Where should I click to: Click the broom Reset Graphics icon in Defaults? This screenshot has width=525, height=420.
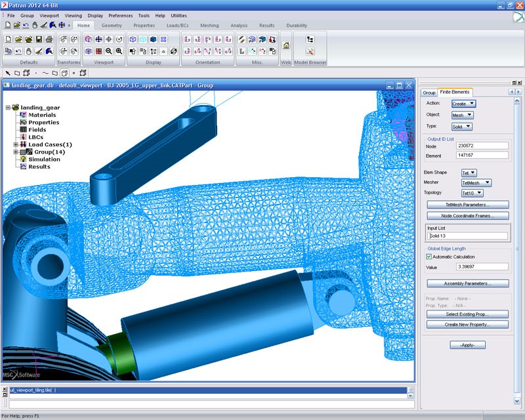coord(39,51)
